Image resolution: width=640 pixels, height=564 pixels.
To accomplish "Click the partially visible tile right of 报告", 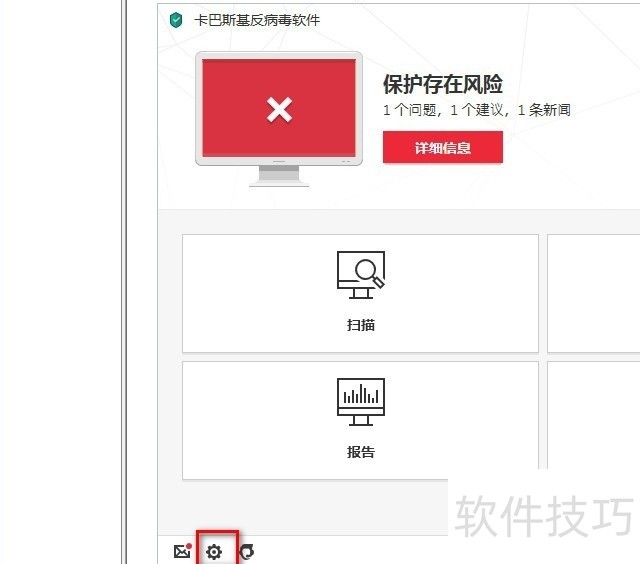I will tap(594, 412).
